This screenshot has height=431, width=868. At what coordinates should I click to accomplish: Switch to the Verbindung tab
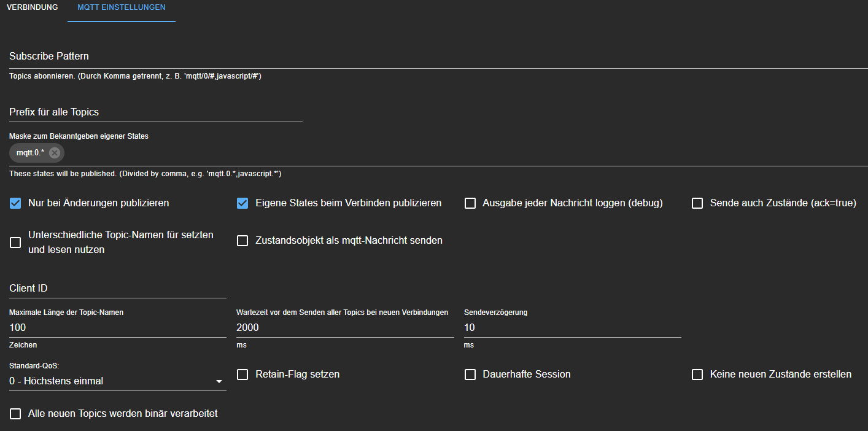[x=32, y=7]
